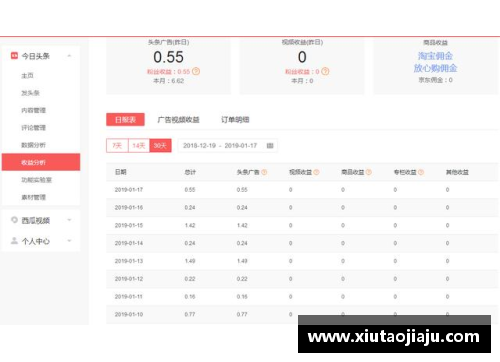
Task: Select the 30天 range button
Action: coord(160,146)
